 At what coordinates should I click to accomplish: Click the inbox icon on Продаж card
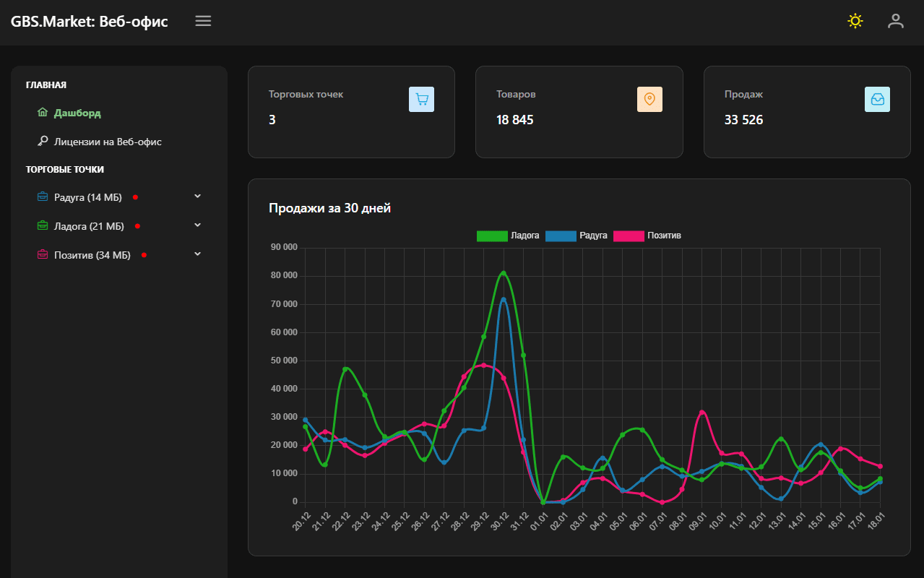tap(877, 100)
